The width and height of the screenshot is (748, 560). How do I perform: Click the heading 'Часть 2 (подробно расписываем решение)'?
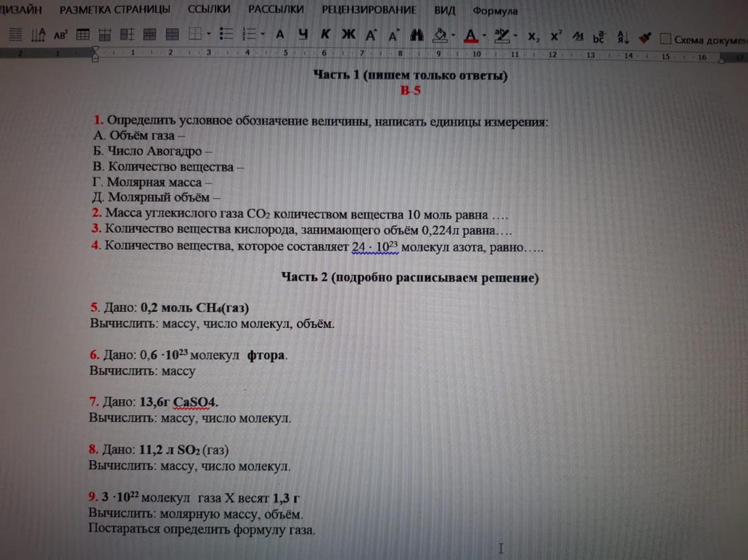coord(410,277)
